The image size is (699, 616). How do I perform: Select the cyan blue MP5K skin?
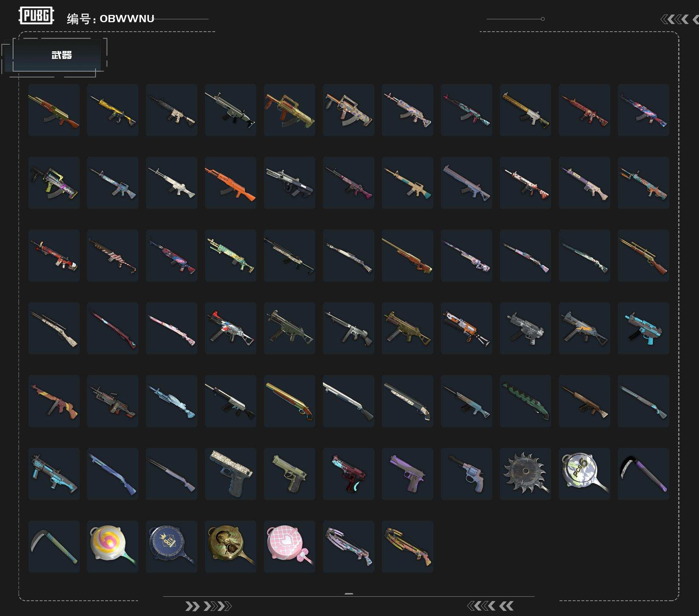[643, 328]
